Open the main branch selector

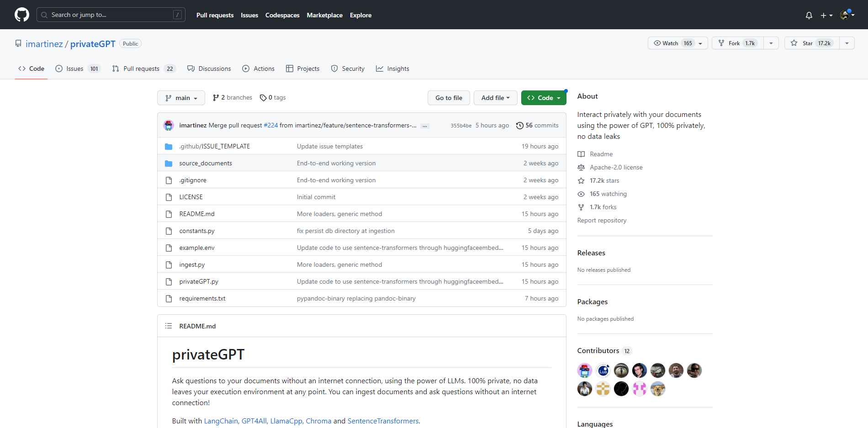(181, 98)
